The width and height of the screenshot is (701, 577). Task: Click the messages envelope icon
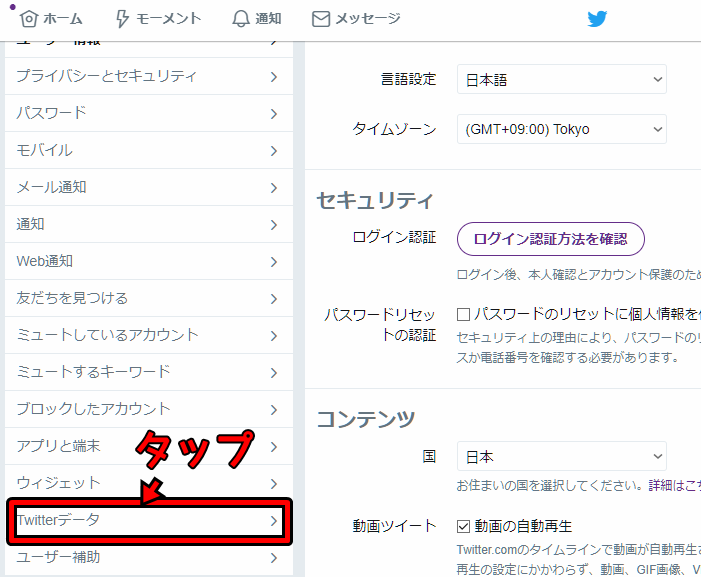click(x=321, y=19)
